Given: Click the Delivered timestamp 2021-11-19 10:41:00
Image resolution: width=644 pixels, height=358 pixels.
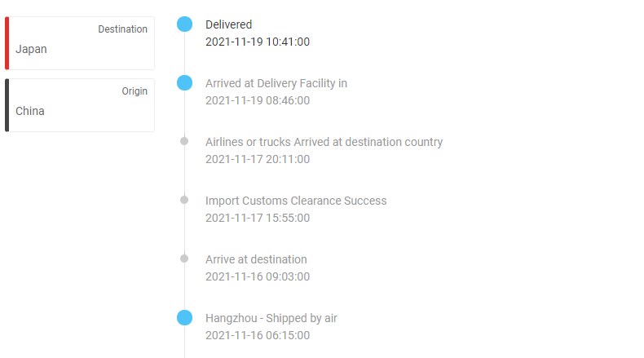Looking at the screenshot, I should (258, 42).
